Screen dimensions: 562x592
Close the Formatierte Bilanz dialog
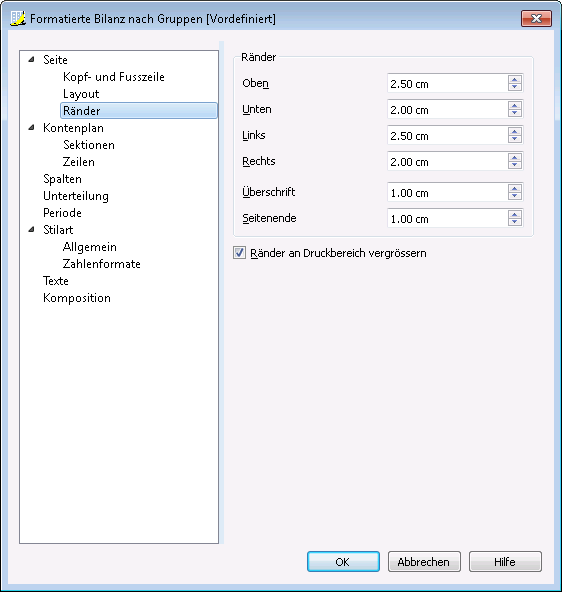(536, 18)
